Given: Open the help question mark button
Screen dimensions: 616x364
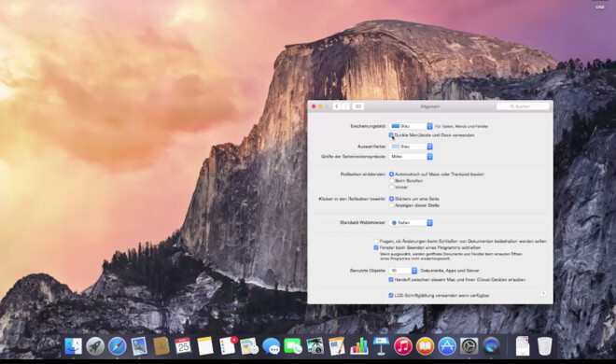Looking at the screenshot, I should 543,294.
